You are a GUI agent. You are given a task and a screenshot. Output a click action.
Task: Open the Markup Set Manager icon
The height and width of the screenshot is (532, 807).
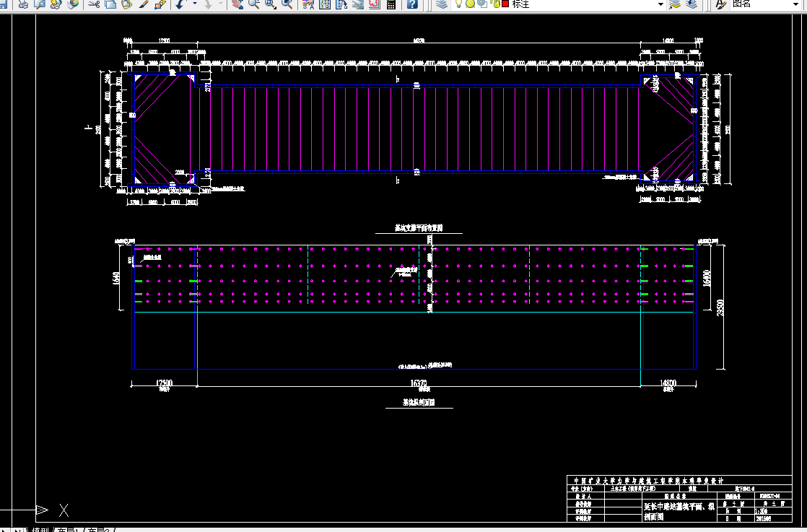point(374,4)
